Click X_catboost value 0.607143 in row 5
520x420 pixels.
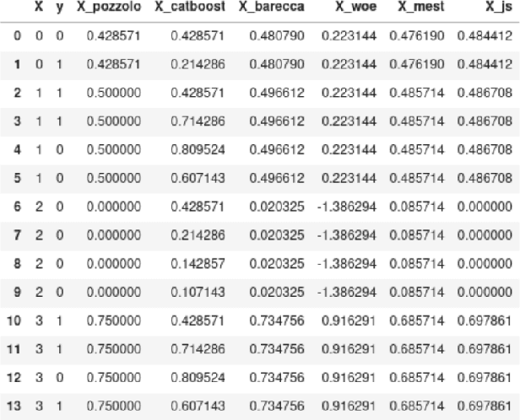198,178
